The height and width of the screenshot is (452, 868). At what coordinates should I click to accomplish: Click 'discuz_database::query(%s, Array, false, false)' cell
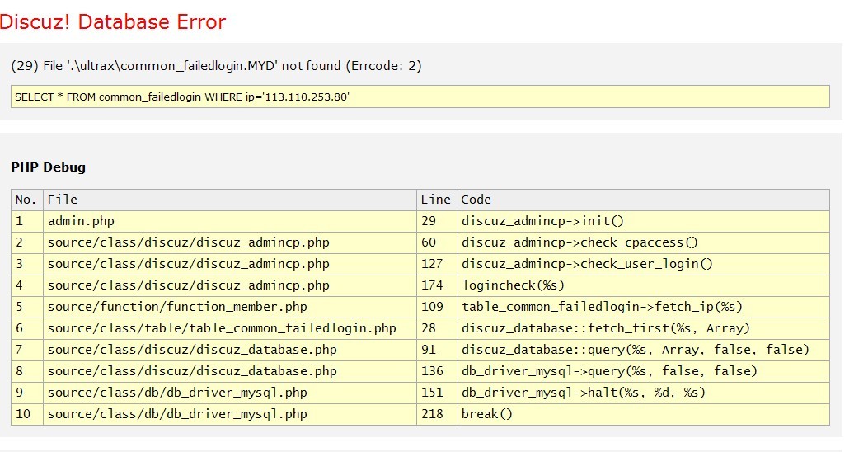click(x=643, y=350)
